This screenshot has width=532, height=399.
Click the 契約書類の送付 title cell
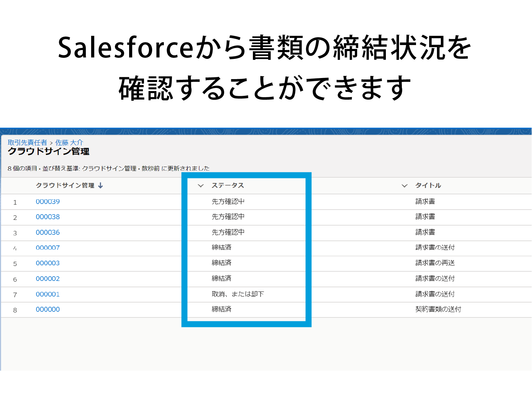[438, 309]
